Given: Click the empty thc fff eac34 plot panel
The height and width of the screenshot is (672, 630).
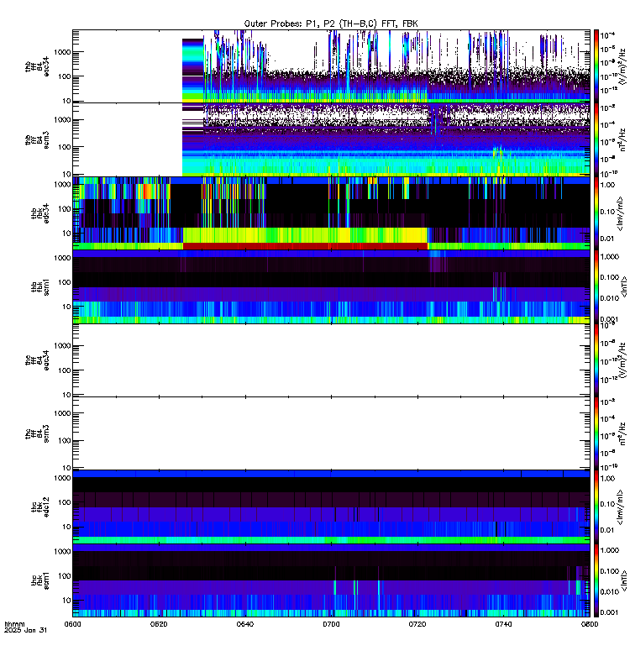Looking at the screenshot, I should pyautogui.click(x=331, y=360).
